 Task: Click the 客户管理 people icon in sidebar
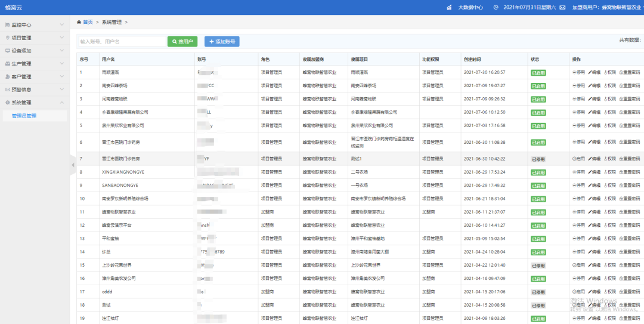7,77
